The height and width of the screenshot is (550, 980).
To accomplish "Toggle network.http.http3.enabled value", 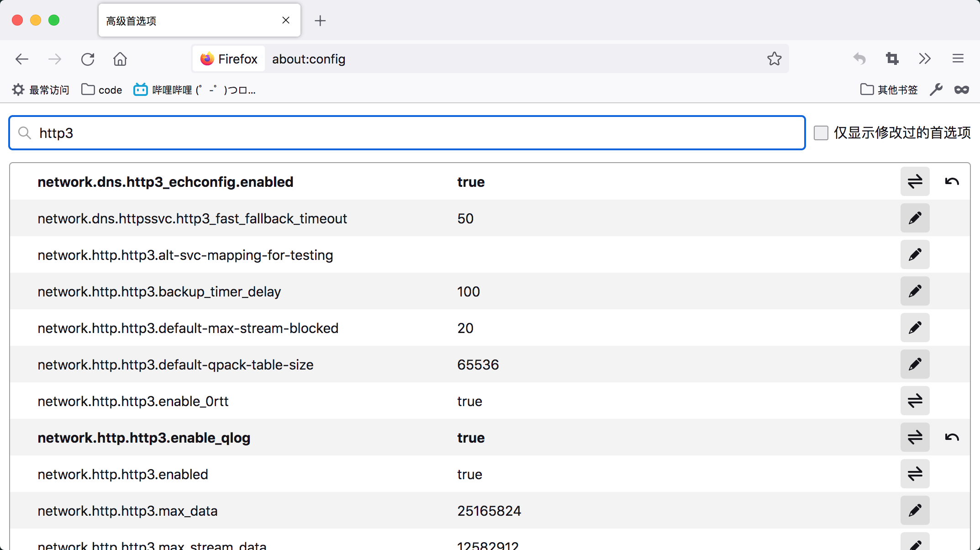I will [915, 474].
